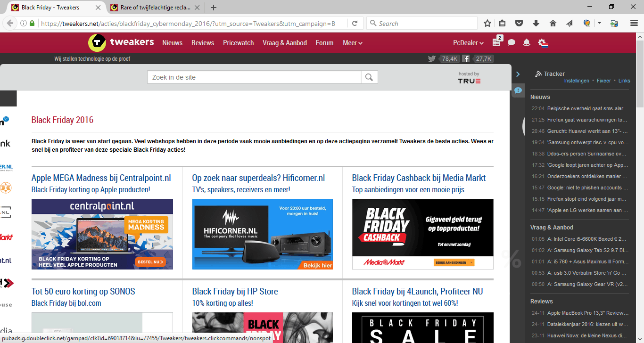The height and width of the screenshot is (343, 644).
Task: Expand the Meer dropdown menu
Action: click(352, 43)
